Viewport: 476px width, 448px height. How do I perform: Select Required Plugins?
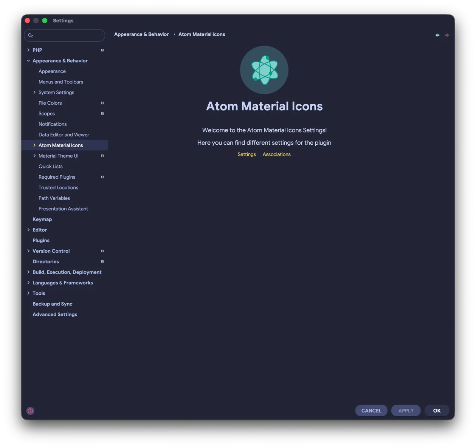click(x=57, y=177)
